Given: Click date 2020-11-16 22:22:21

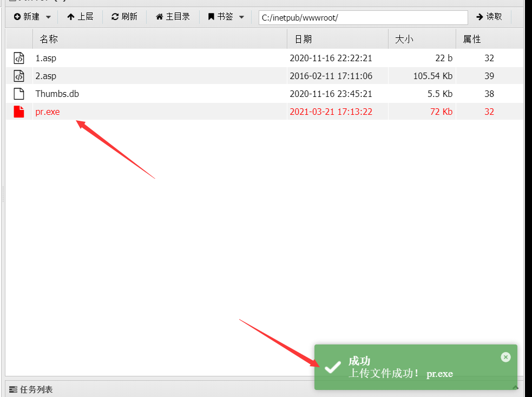Looking at the screenshot, I should pos(331,58).
